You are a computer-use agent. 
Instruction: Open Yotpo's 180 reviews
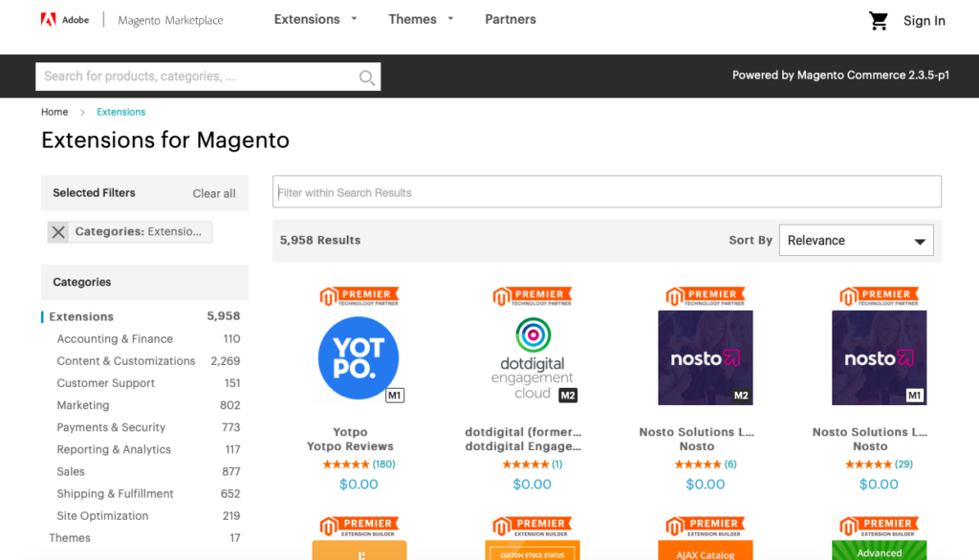click(384, 464)
